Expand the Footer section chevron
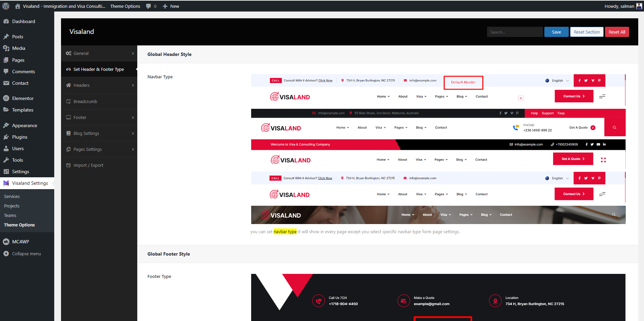644x321 pixels. tap(133, 117)
